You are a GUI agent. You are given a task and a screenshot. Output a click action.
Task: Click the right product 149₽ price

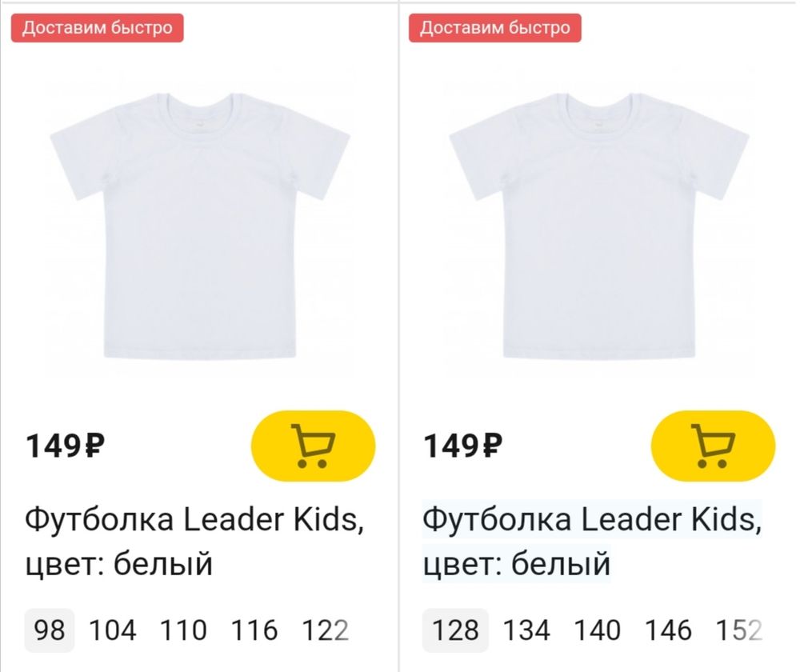coord(463,446)
